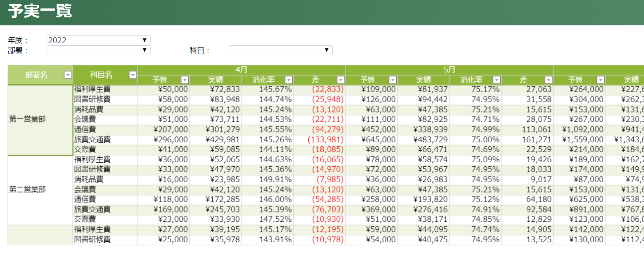Open the 部署名 column filter button
The image size is (644, 272).
point(68,75)
